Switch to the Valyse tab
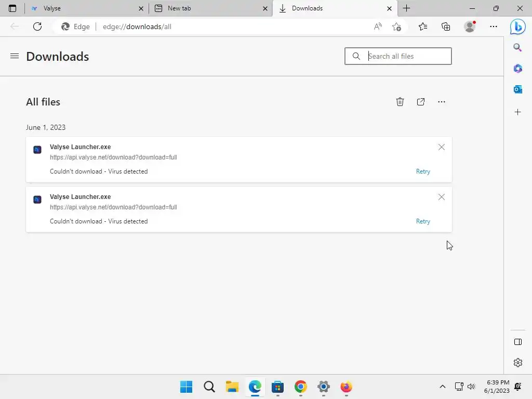This screenshot has height=399, width=532. coord(87,8)
